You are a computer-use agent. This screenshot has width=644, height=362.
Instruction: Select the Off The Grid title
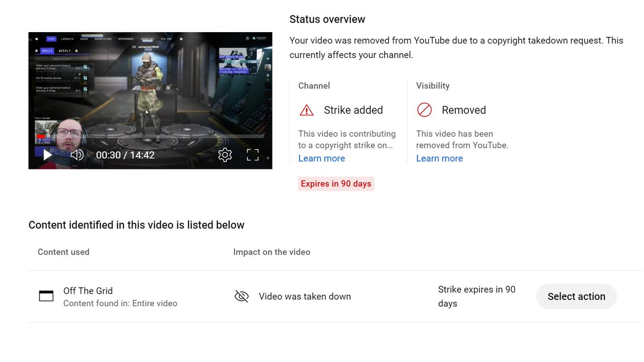(88, 291)
